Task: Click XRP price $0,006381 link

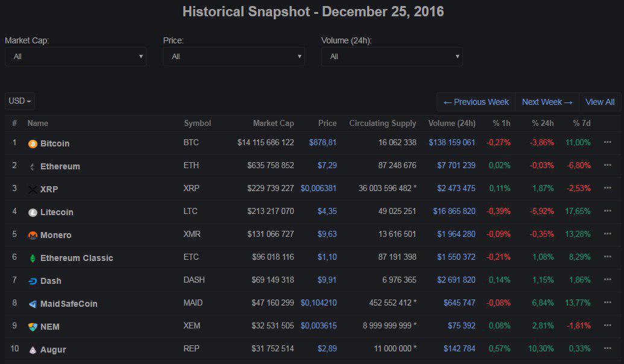Action: coord(318,188)
